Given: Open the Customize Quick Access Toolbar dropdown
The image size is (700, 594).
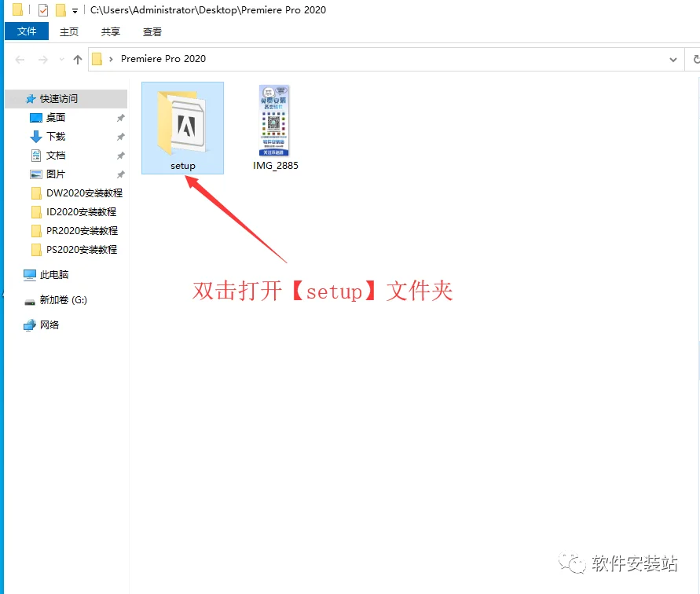Looking at the screenshot, I should (x=75, y=10).
